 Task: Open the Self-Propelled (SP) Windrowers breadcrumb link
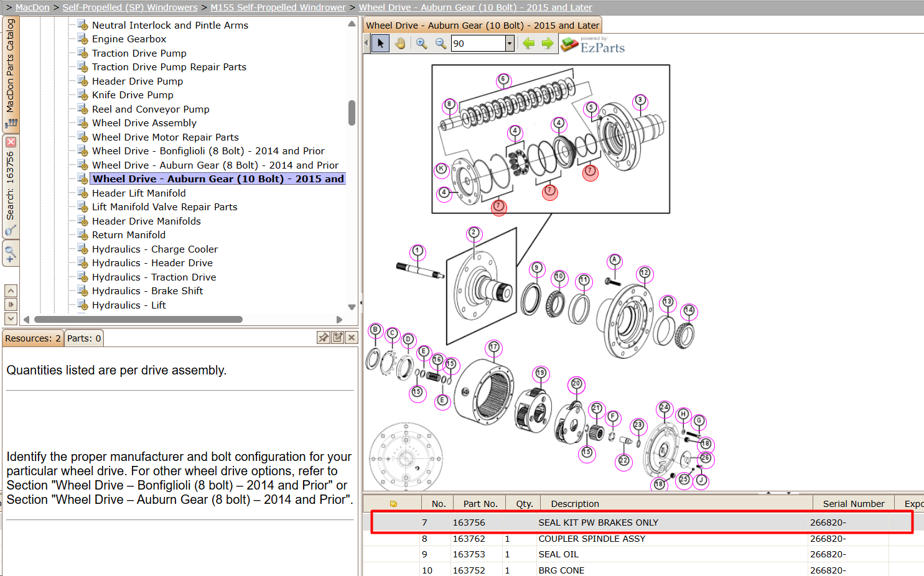[130, 7]
